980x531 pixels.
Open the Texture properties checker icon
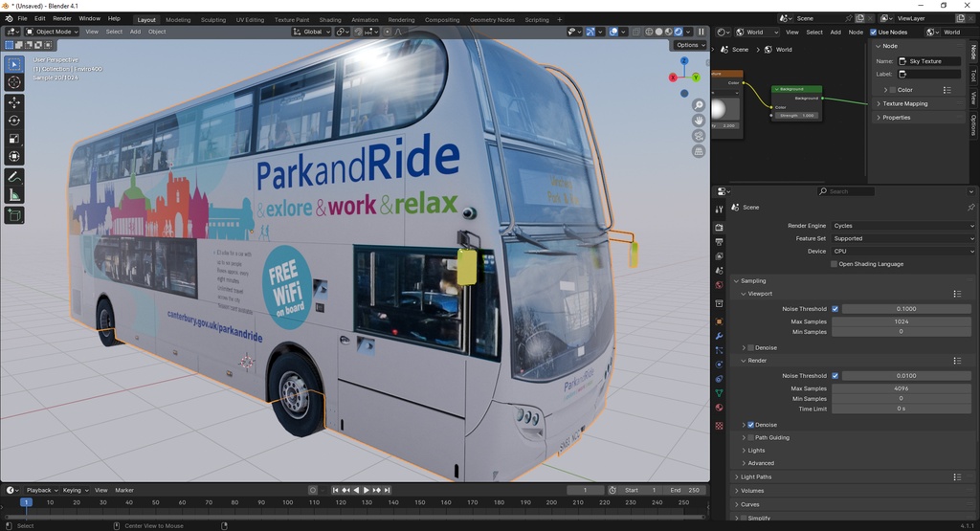tap(720, 426)
